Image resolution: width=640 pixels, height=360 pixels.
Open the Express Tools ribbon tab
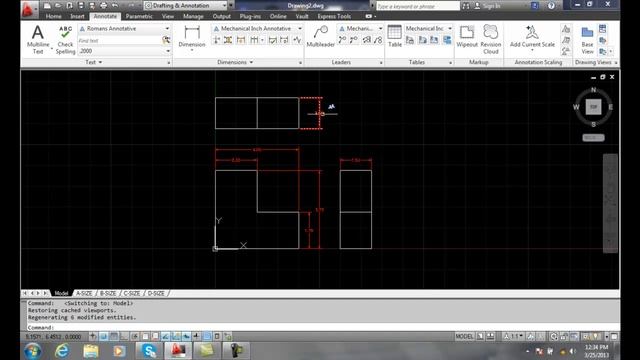click(334, 16)
